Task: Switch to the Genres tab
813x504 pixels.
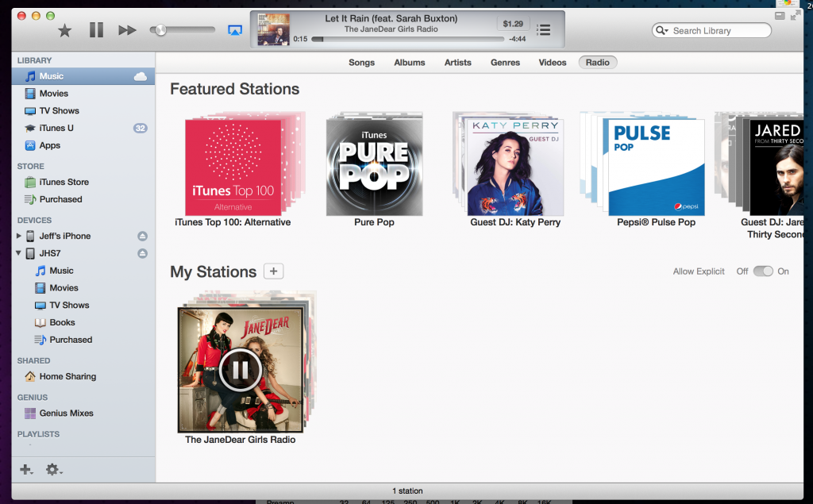Action: tap(505, 62)
